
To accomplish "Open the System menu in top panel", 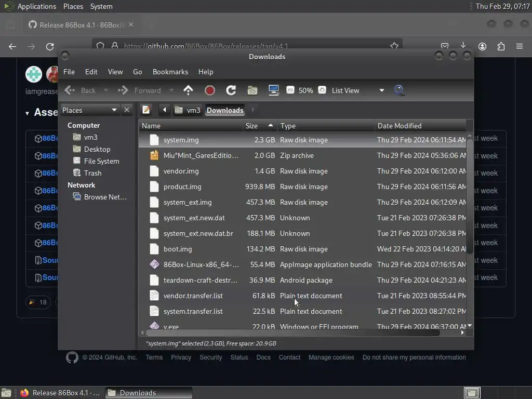I will coord(101,6).
